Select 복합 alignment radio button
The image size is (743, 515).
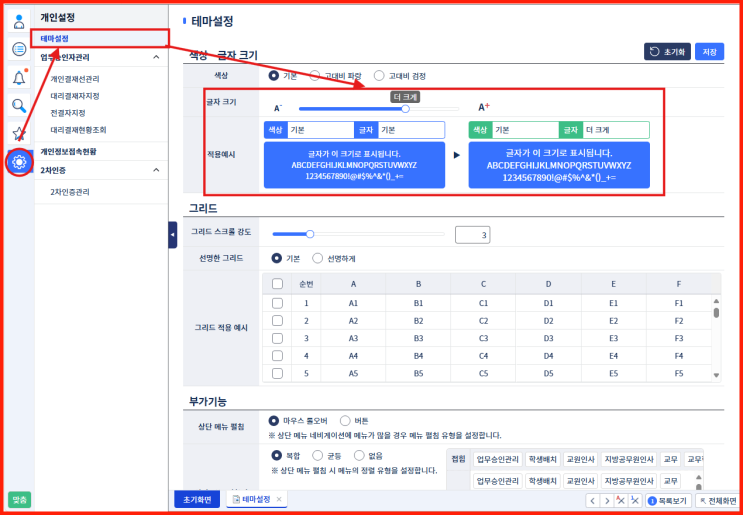click(x=276, y=456)
